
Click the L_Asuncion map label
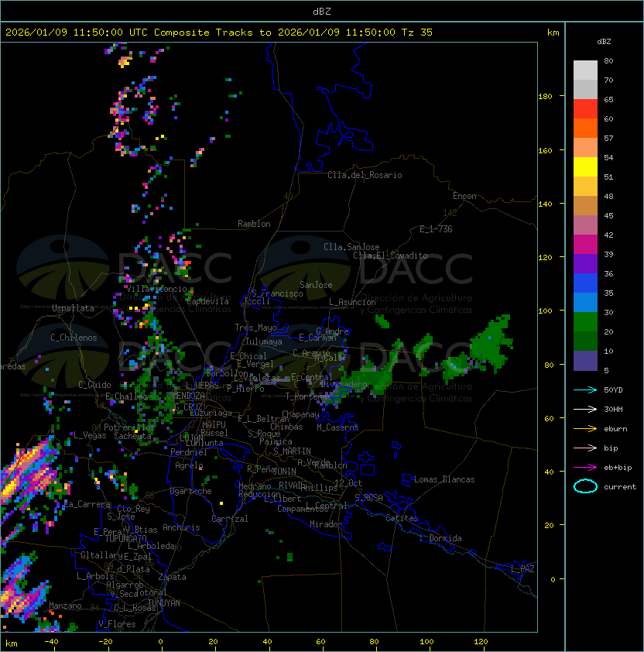352,302
